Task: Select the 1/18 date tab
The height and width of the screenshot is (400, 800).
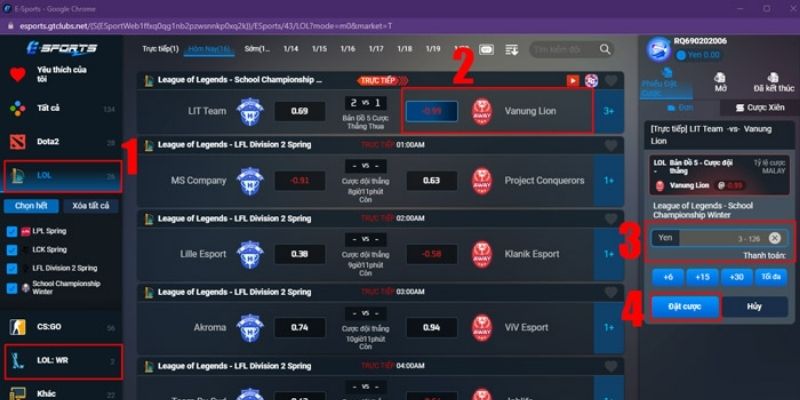Action: point(405,49)
